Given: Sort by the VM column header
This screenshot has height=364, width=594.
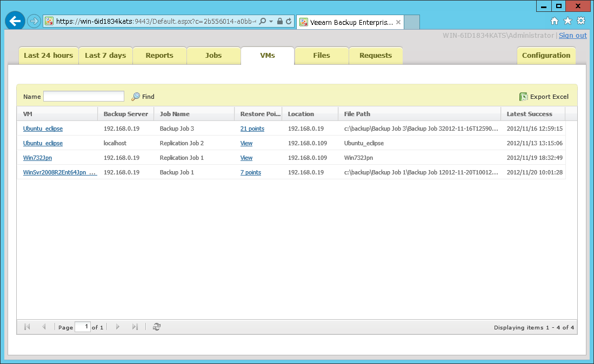Looking at the screenshot, I should pos(57,114).
